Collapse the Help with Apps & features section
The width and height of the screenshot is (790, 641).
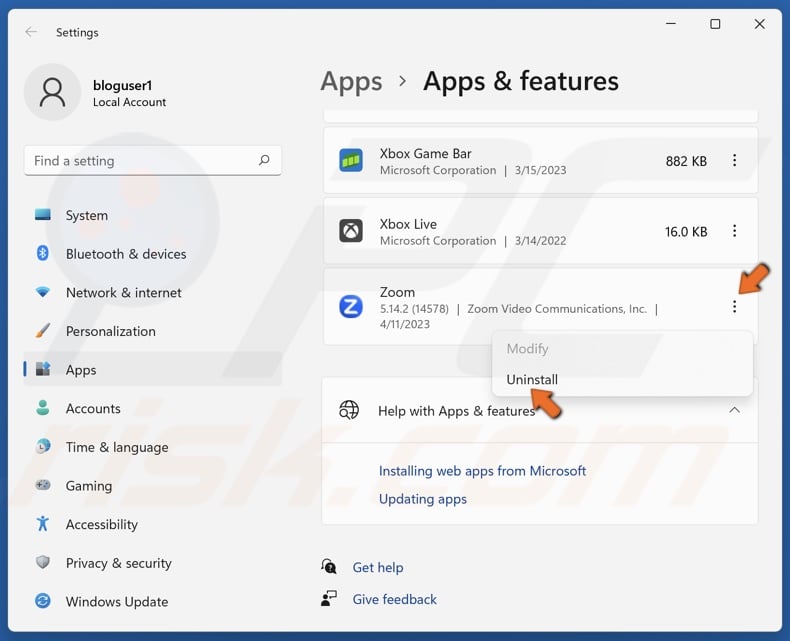pyautogui.click(x=735, y=410)
